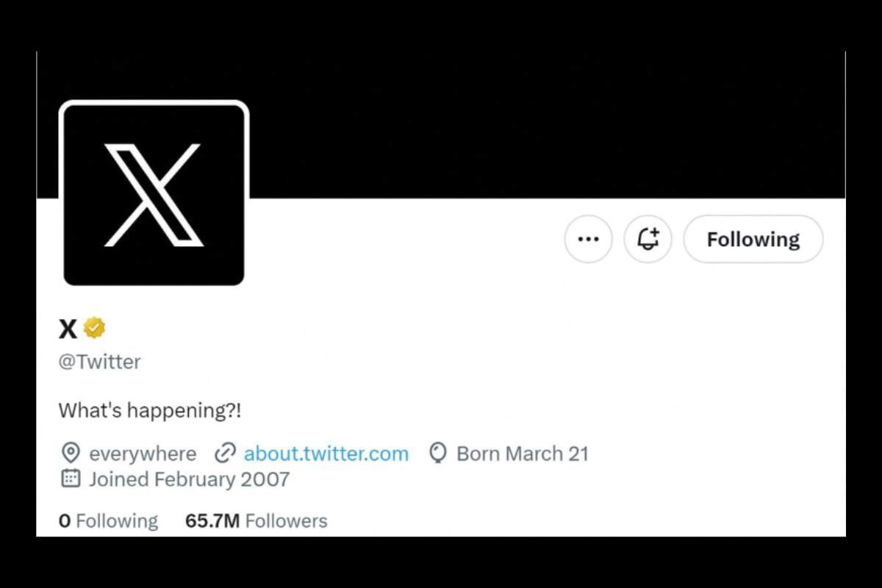Click the chain link icon beside about.twitter.com

224,453
